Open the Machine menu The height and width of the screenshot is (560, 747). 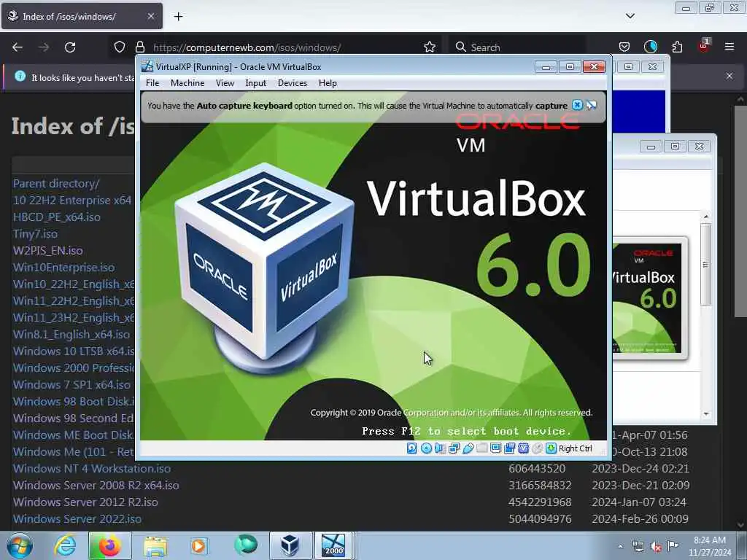tap(187, 83)
